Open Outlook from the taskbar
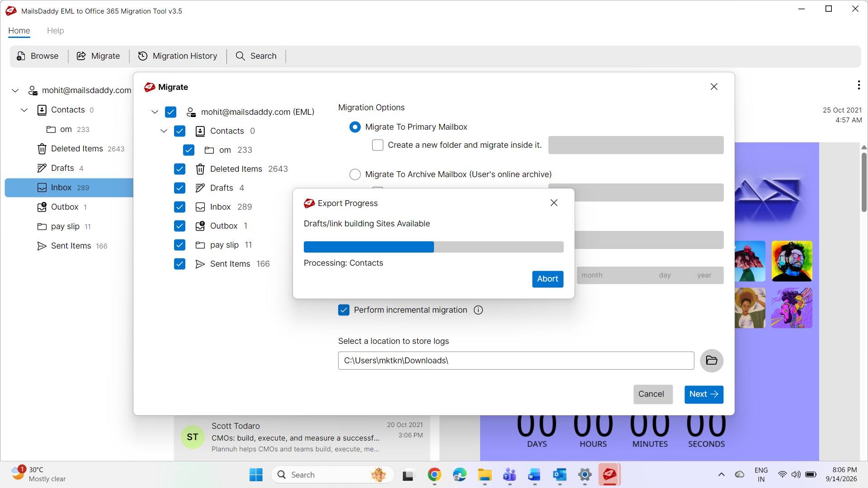 (x=560, y=475)
